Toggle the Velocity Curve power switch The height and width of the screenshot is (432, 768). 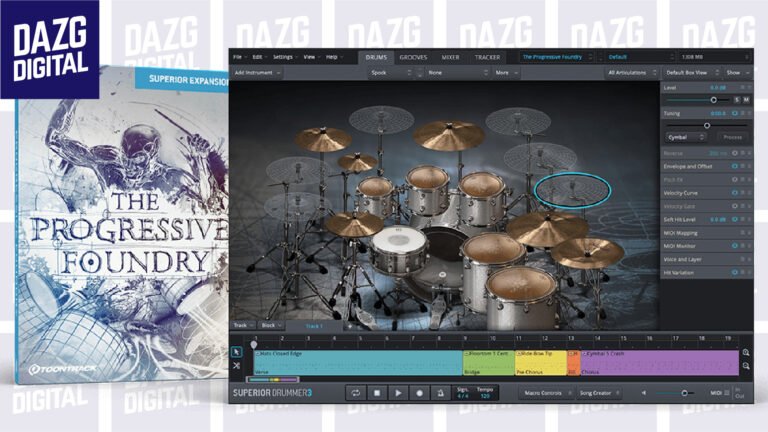tap(735, 193)
